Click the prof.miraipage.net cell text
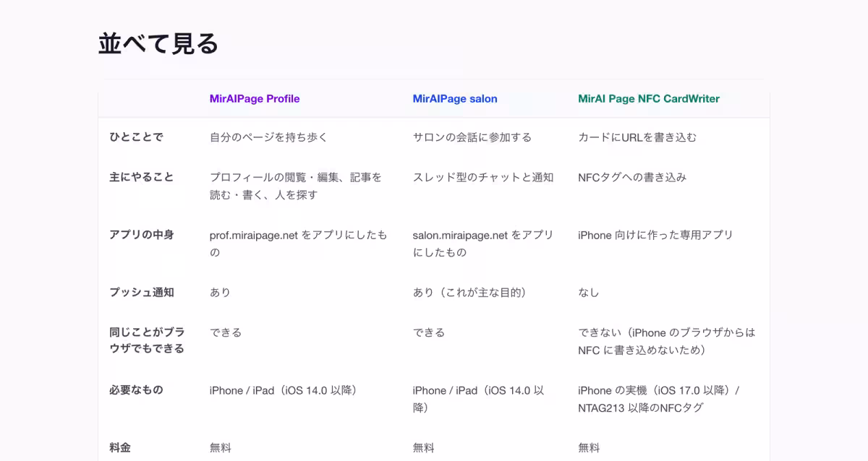 [298, 244]
